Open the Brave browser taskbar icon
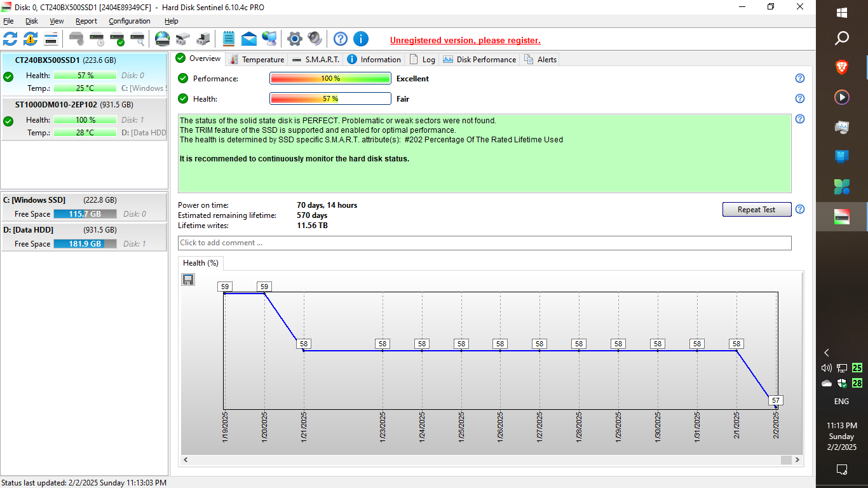This screenshot has height=488, width=868. click(x=842, y=66)
